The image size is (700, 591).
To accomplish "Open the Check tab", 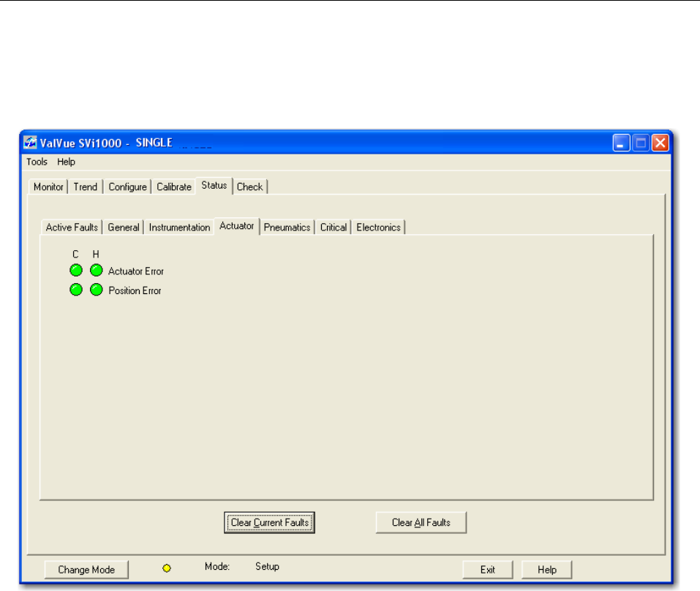I will coord(250,187).
